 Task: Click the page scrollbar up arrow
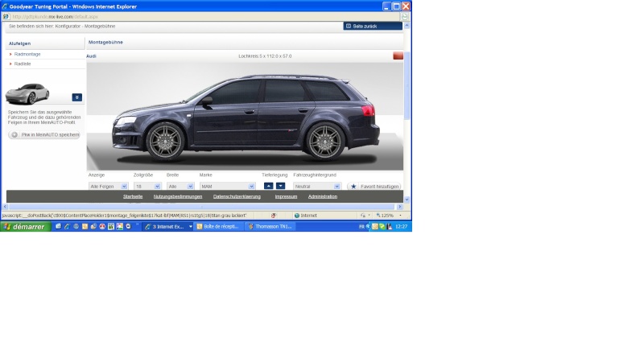(x=407, y=26)
